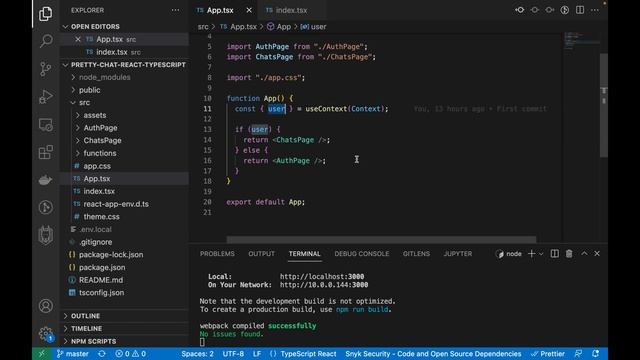Open package-lock.json file

pyautogui.click(x=124, y=255)
